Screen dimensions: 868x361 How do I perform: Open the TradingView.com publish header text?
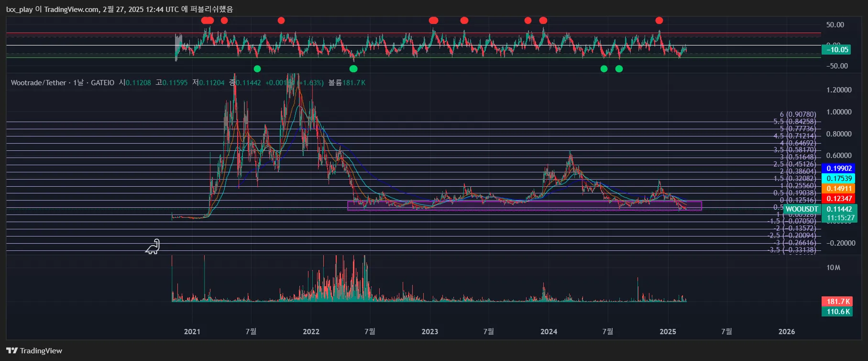pos(119,9)
